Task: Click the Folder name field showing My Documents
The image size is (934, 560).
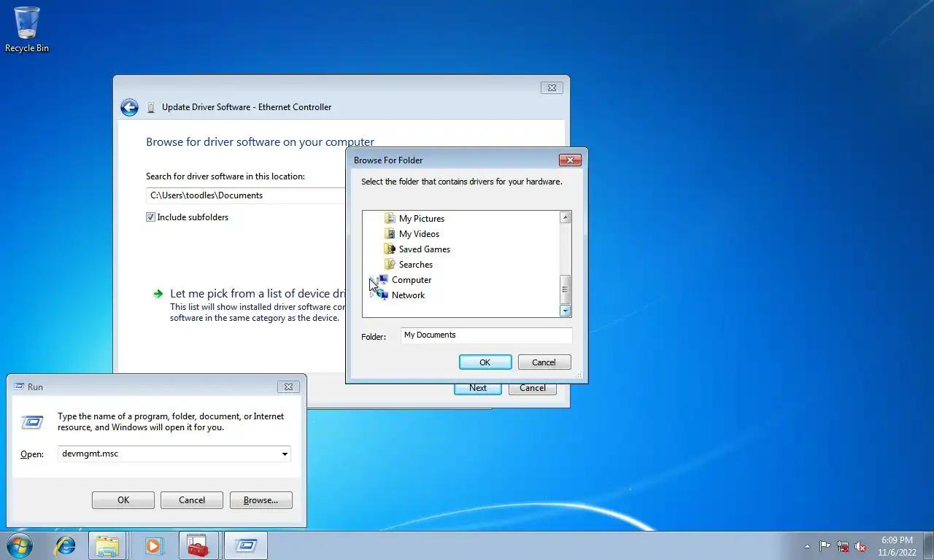Action: pyautogui.click(x=486, y=335)
